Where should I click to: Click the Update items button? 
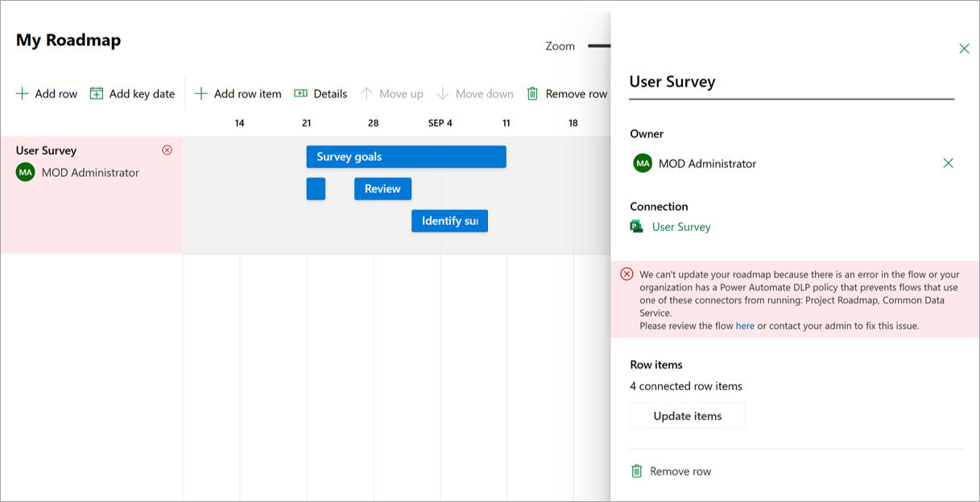688,416
